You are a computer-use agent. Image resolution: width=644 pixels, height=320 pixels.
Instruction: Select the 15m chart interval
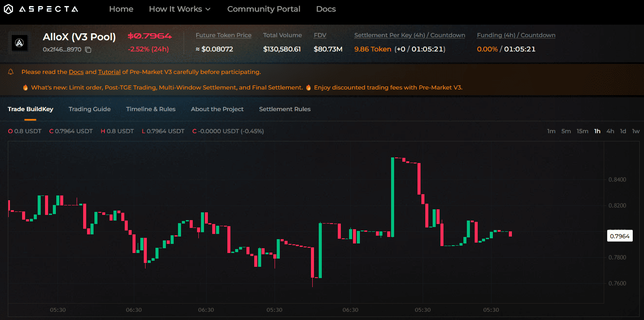583,131
